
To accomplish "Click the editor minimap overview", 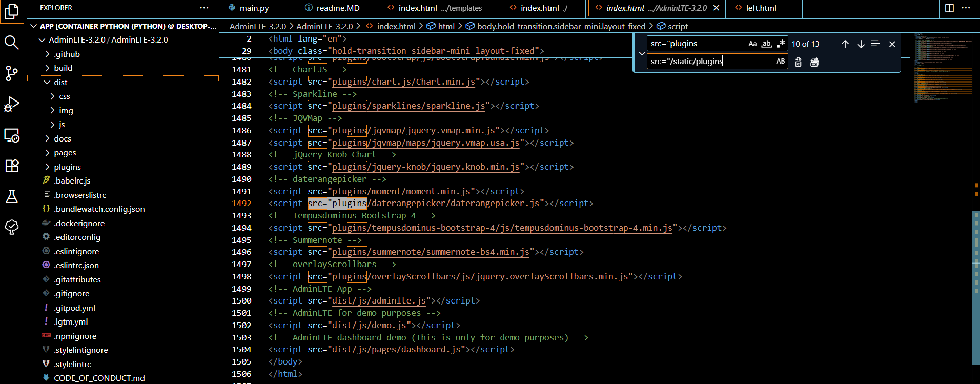I will (x=942, y=67).
